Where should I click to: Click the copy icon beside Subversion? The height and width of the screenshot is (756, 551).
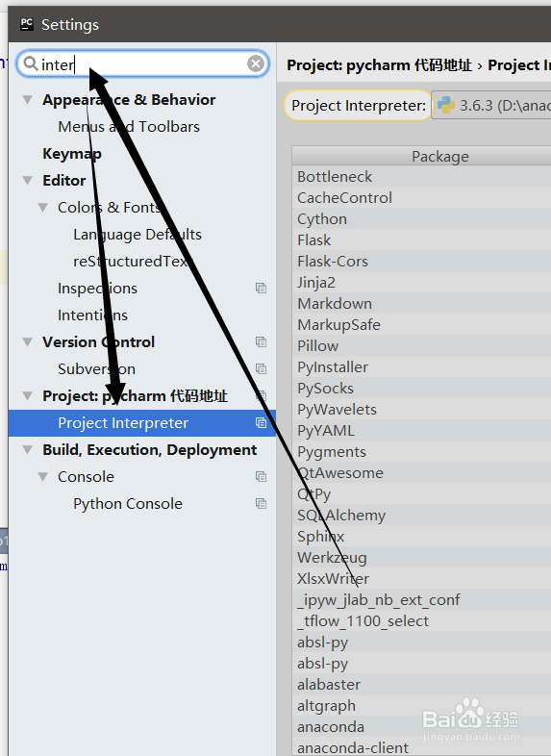coord(261,369)
